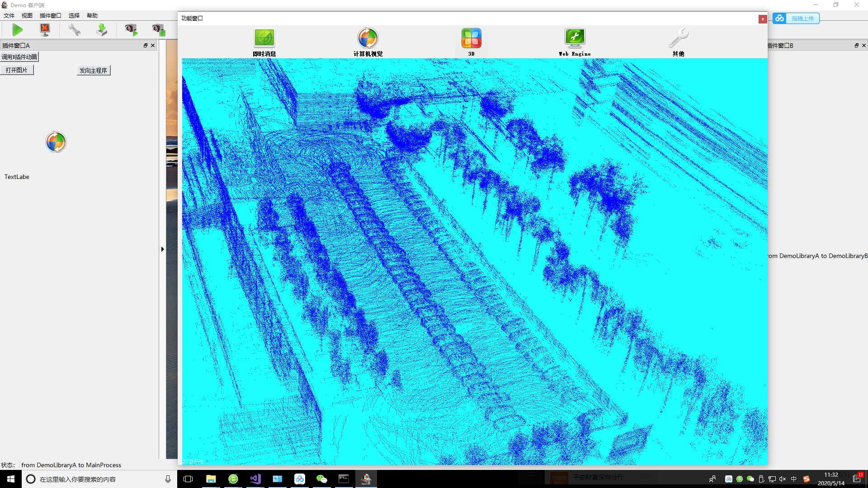This screenshot has height=488, width=868.
Task: Click the green download arrow toolbar icon
Action: coord(102,30)
